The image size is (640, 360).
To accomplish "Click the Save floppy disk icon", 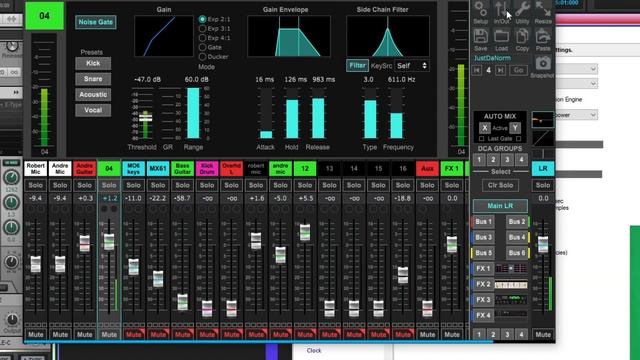I will tap(481, 37).
